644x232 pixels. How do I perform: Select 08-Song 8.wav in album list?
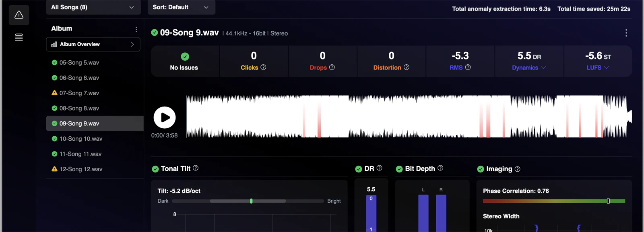(95, 109)
